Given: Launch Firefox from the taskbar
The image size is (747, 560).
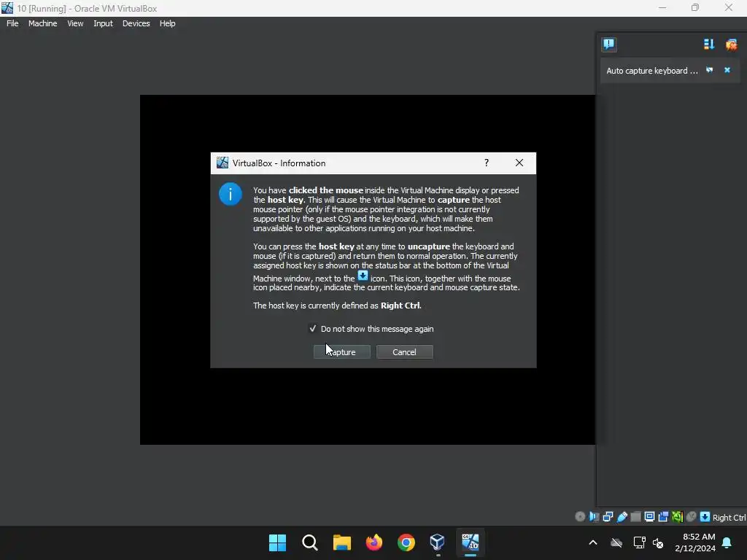Looking at the screenshot, I should click(374, 542).
